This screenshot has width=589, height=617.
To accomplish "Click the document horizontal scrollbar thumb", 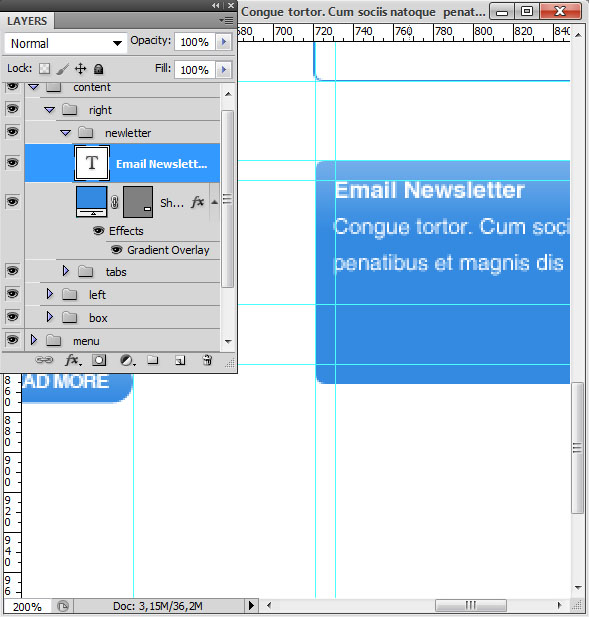I will pos(471,605).
